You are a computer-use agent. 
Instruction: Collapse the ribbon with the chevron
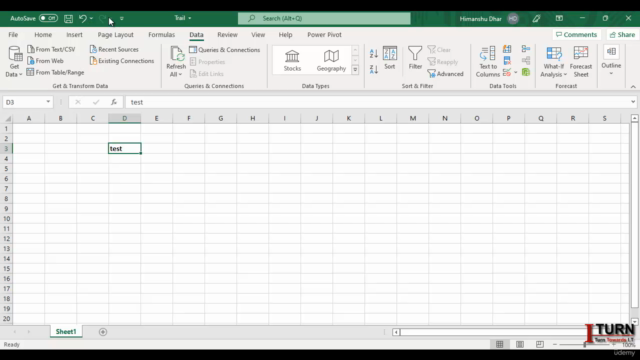(x=633, y=87)
